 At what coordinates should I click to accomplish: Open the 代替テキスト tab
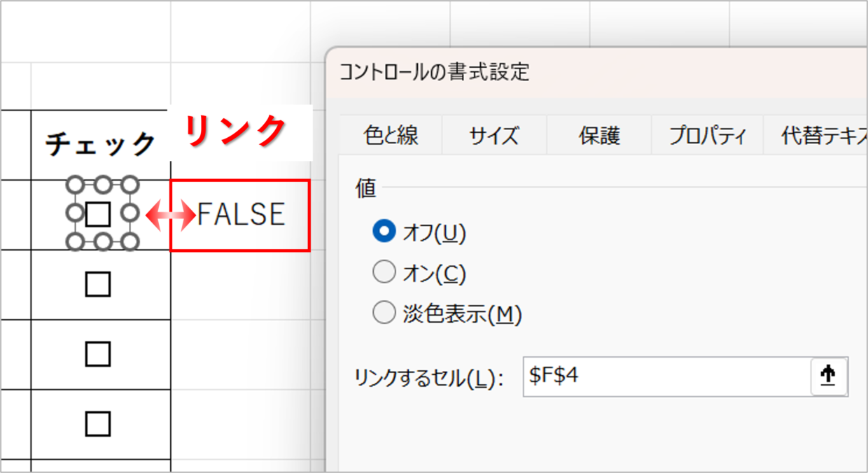pos(815,135)
